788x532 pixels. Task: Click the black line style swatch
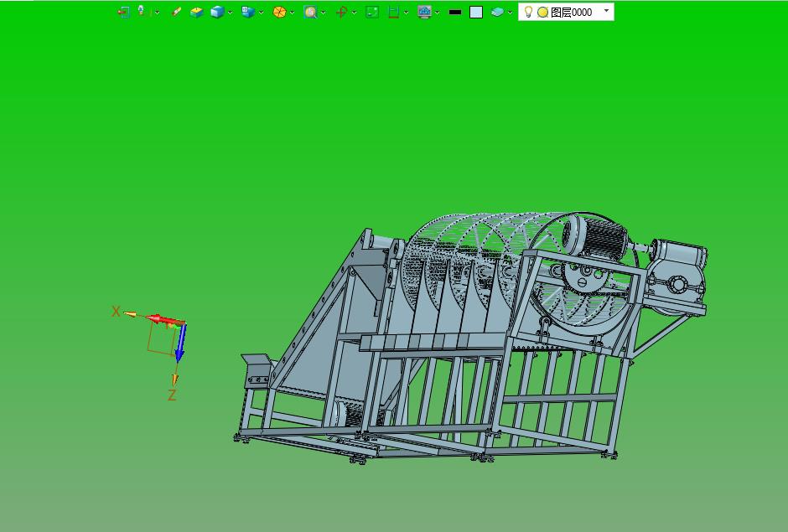click(455, 12)
